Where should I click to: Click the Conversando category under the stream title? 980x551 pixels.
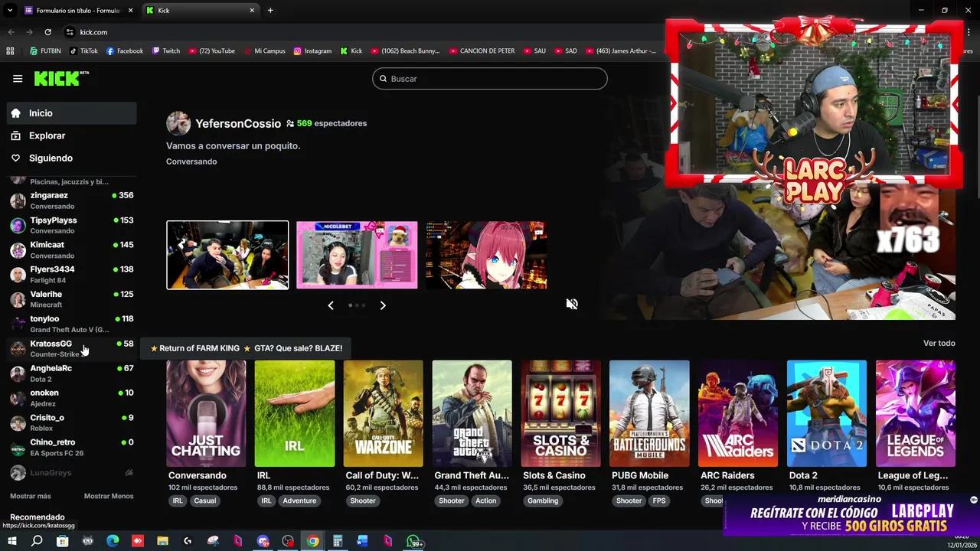(x=191, y=161)
